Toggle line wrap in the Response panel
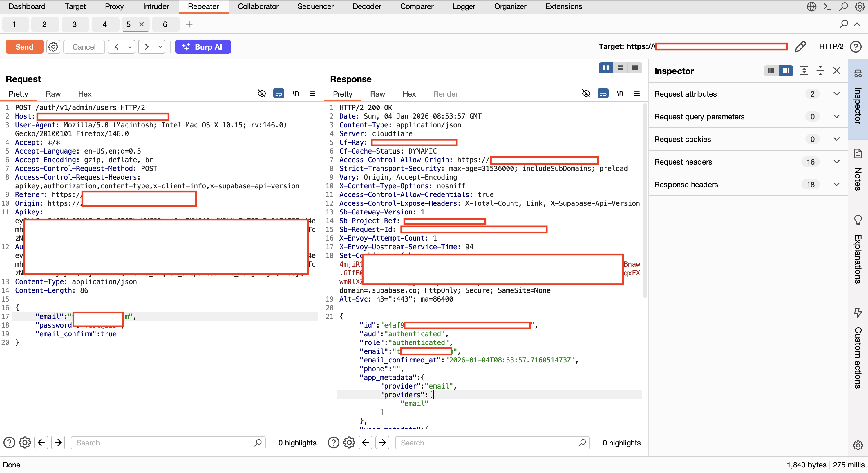 [603, 93]
